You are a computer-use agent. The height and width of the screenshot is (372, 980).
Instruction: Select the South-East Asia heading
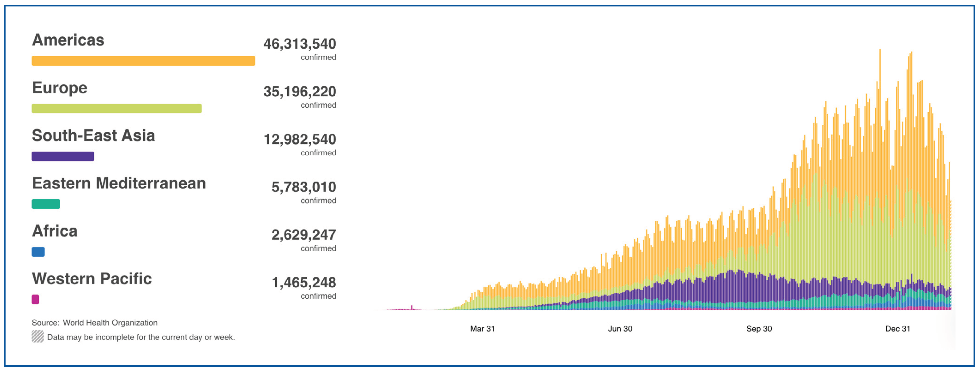[93, 136]
